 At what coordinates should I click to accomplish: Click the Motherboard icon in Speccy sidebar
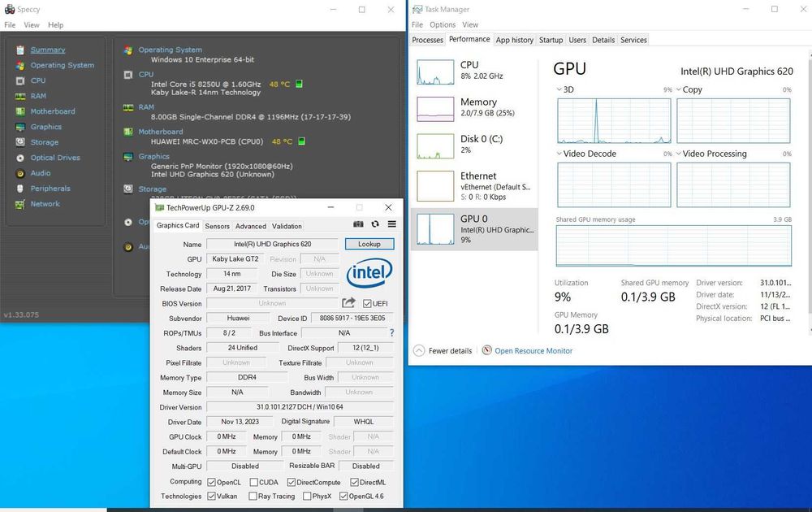[20, 111]
